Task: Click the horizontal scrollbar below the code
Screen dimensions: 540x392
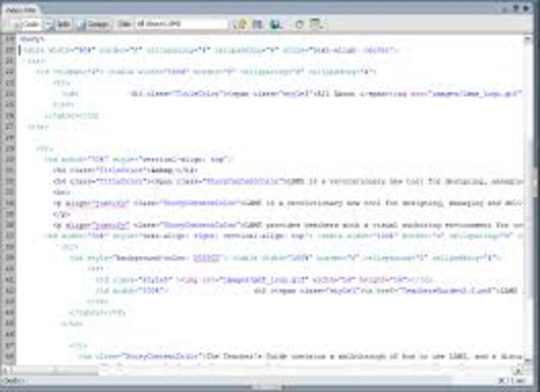Action: (x=262, y=371)
